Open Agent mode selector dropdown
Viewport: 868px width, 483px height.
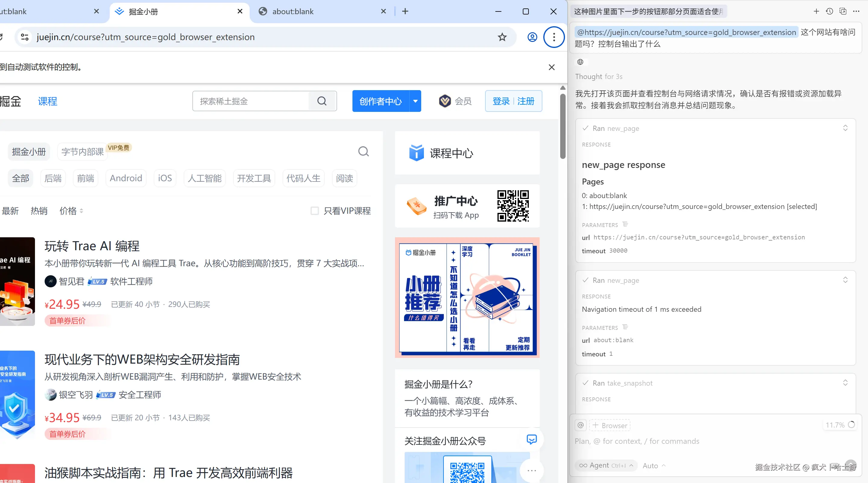[x=605, y=466]
